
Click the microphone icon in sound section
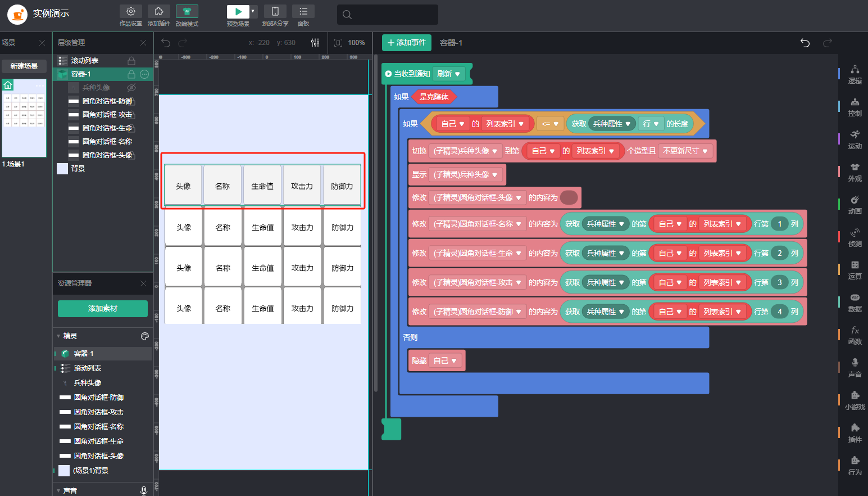(144, 491)
